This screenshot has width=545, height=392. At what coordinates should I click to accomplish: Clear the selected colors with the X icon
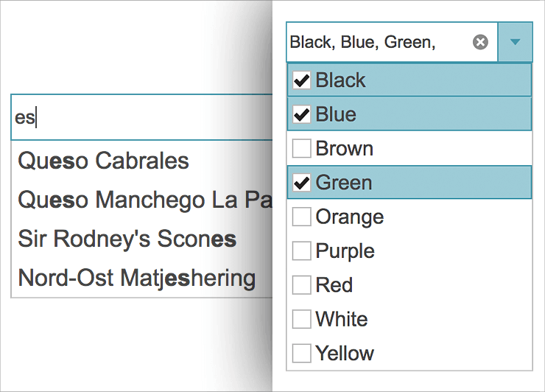[480, 43]
